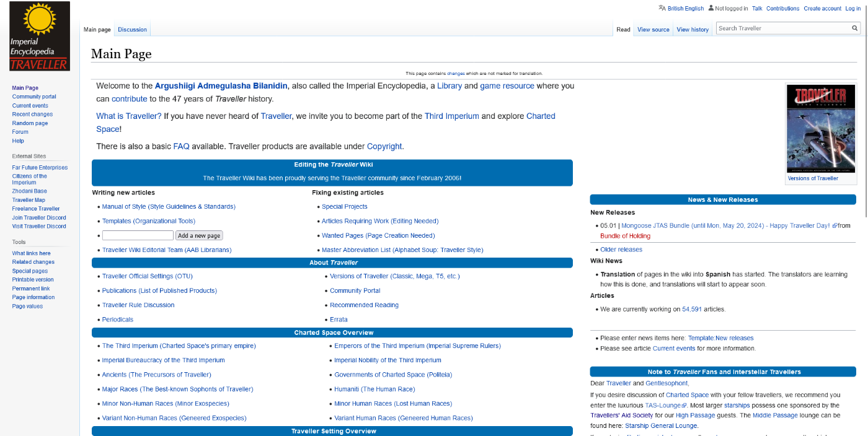Click the Imperial Encyclopedia Traveller logo
Viewport: 868px width, 436px height.
pyautogui.click(x=39, y=36)
